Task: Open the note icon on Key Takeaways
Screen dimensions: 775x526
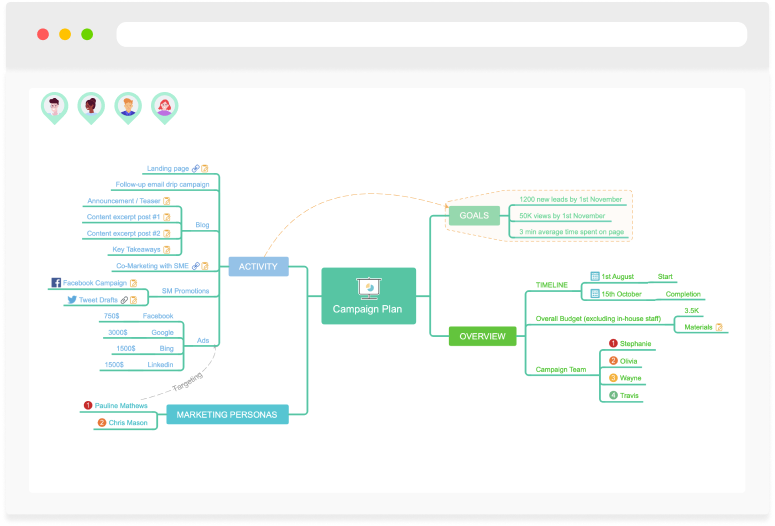Action: pyautogui.click(x=166, y=249)
